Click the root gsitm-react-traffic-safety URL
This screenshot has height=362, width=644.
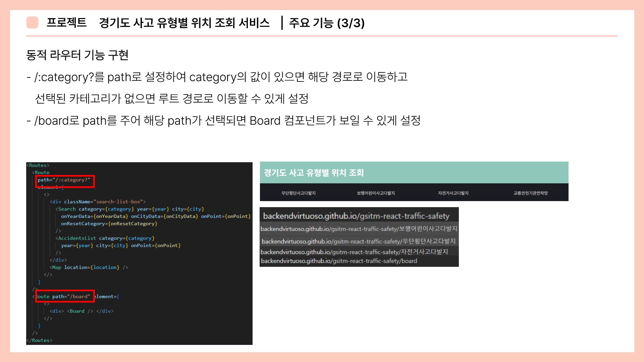[x=356, y=216]
